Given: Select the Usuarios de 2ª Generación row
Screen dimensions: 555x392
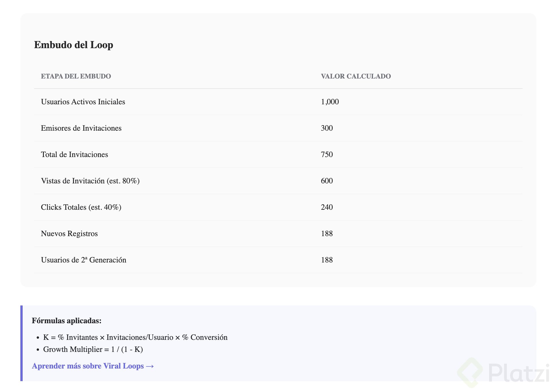Looking at the screenshot, I should pyautogui.click(x=83, y=260).
